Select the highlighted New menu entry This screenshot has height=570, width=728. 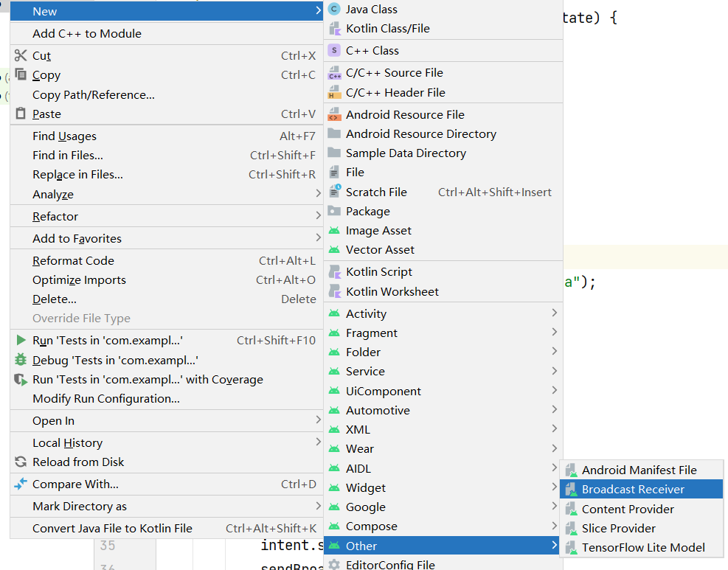pos(166,11)
